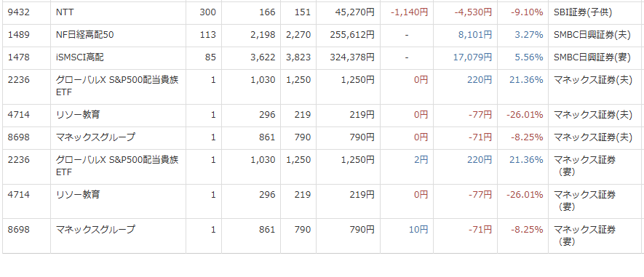The height and width of the screenshot is (277, 644).
Task: Click stock code 9432 in NTT row
Action: click(x=18, y=12)
